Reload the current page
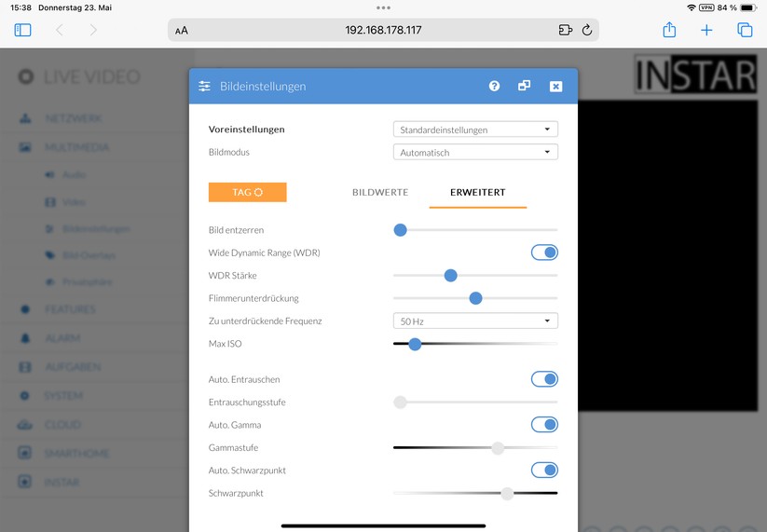 pos(587,31)
